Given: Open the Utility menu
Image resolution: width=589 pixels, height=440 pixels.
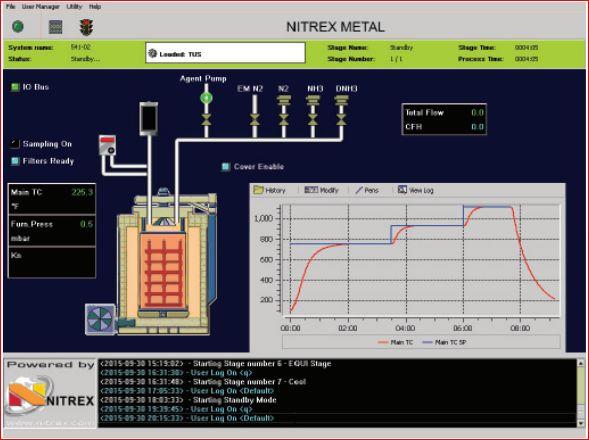Looking at the screenshot, I should point(74,6).
